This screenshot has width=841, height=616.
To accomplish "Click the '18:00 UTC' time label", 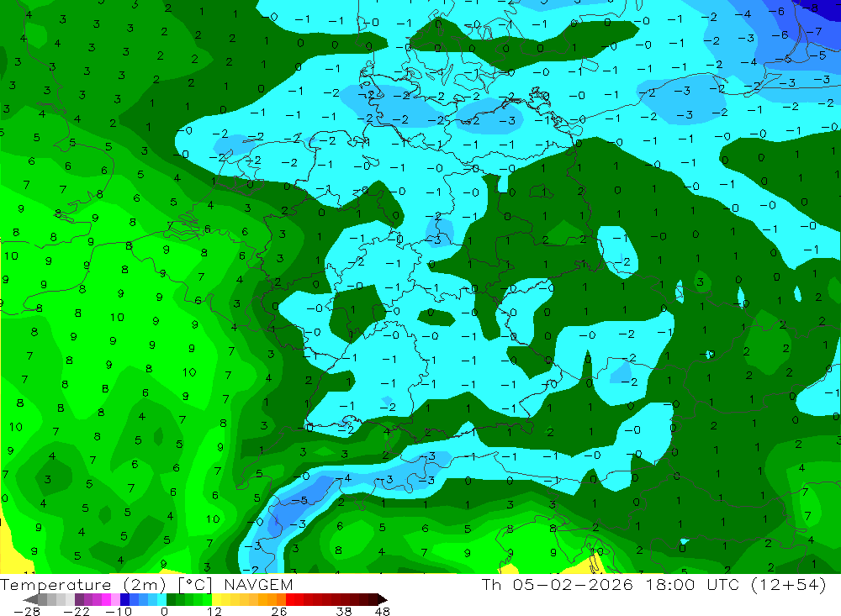I will pos(692,585).
